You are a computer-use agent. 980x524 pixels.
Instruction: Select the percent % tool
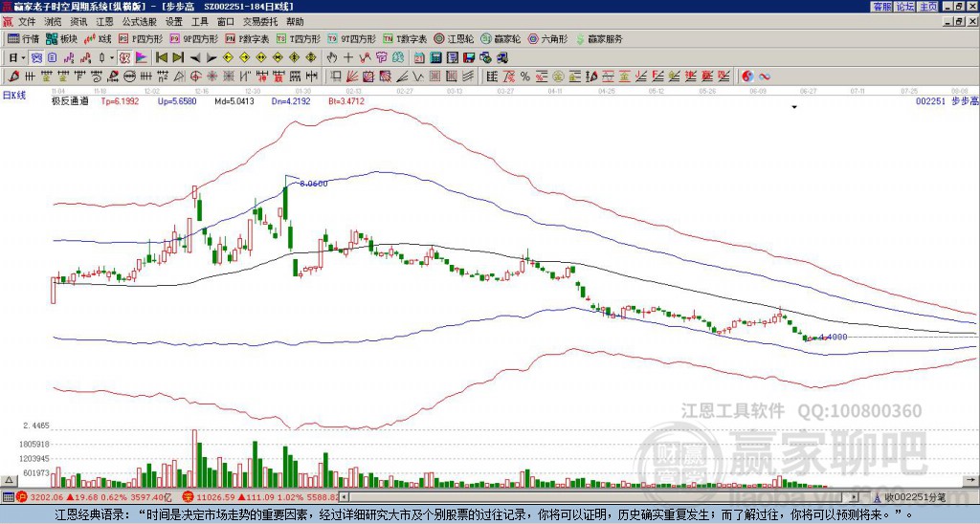tap(525, 76)
